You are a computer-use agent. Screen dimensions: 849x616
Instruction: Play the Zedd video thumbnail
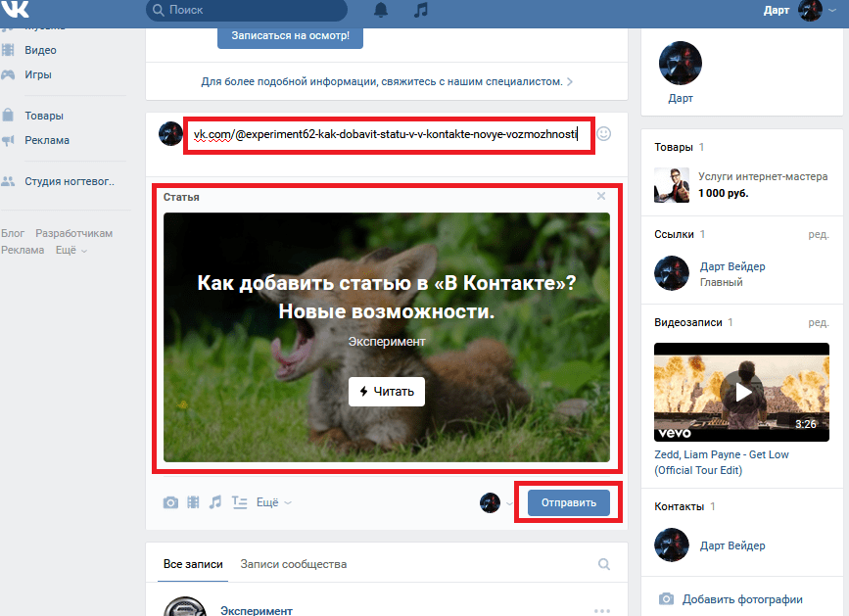742,392
